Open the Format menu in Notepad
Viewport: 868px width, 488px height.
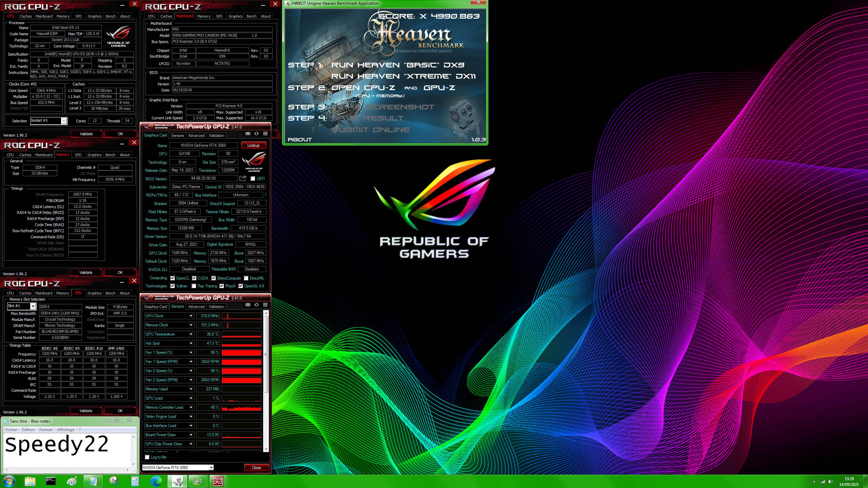pyautogui.click(x=45, y=430)
